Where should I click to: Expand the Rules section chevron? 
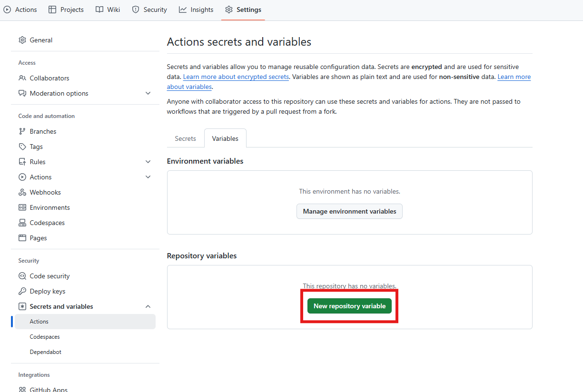(148, 162)
